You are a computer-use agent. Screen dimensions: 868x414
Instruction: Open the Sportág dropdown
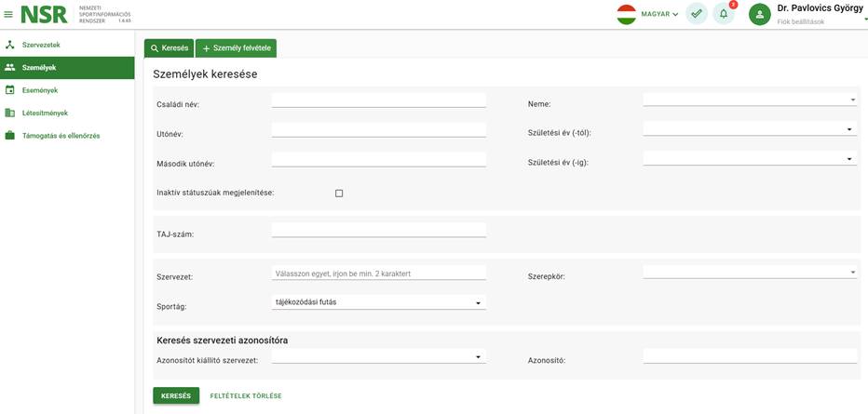[x=379, y=302]
